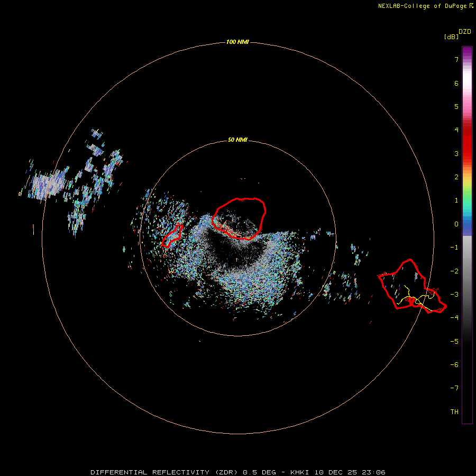Screen dimensions: 476x476
Task: Click the -1 value on the color scale
Action: pyautogui.click(x=454, y=248)
